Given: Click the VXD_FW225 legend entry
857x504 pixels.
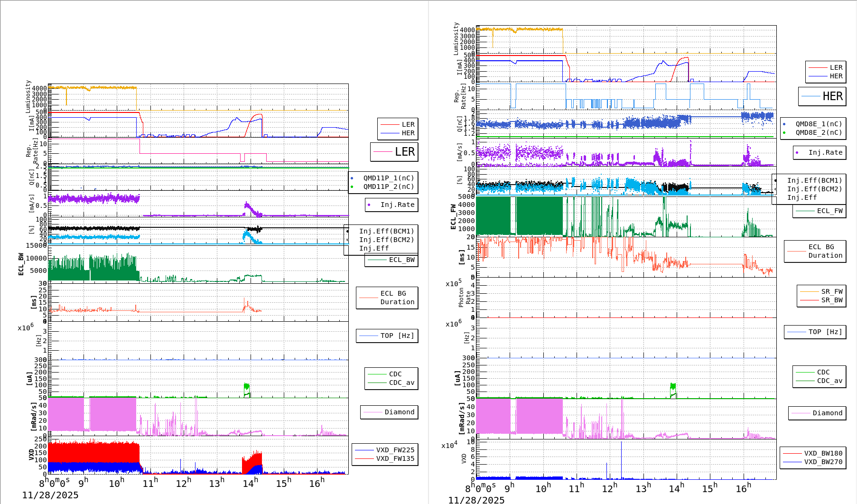Looking at the screenshot, I should [x=395, y=450].
